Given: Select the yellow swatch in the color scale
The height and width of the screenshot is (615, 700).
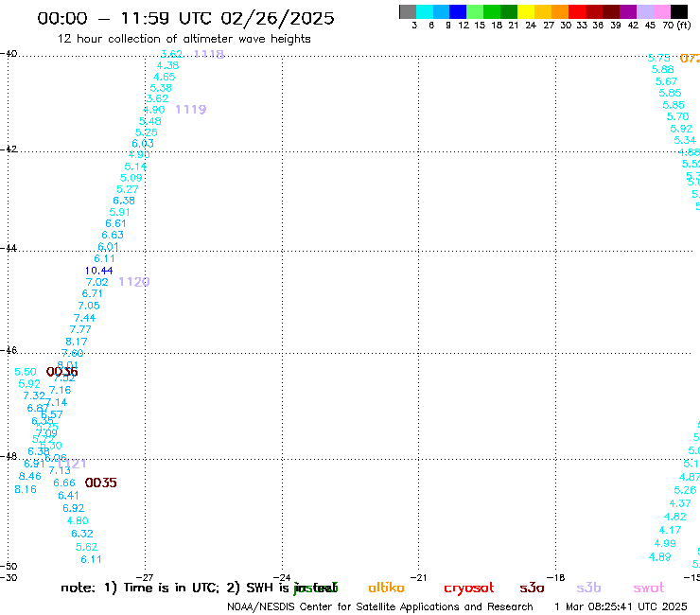Looking at the screenshot, I should click(x=526, y=11).
